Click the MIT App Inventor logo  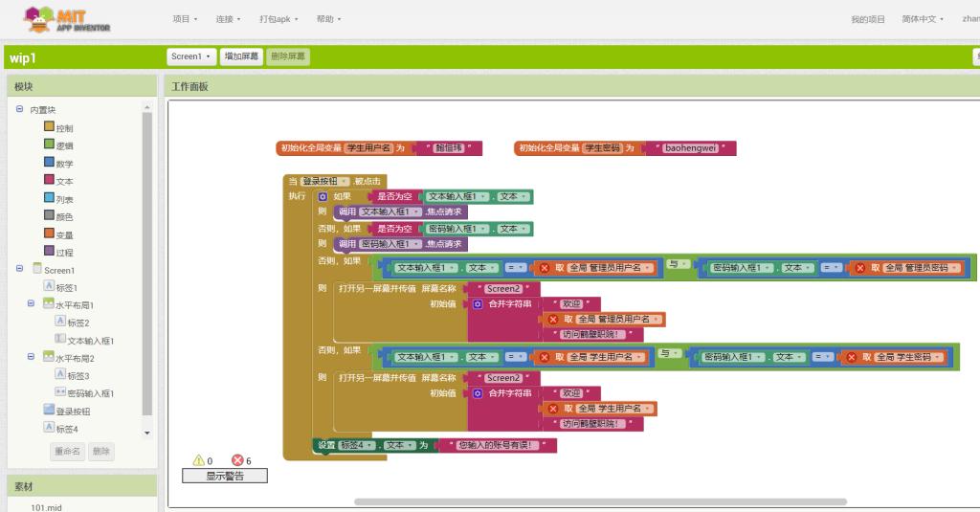(67, 19)
